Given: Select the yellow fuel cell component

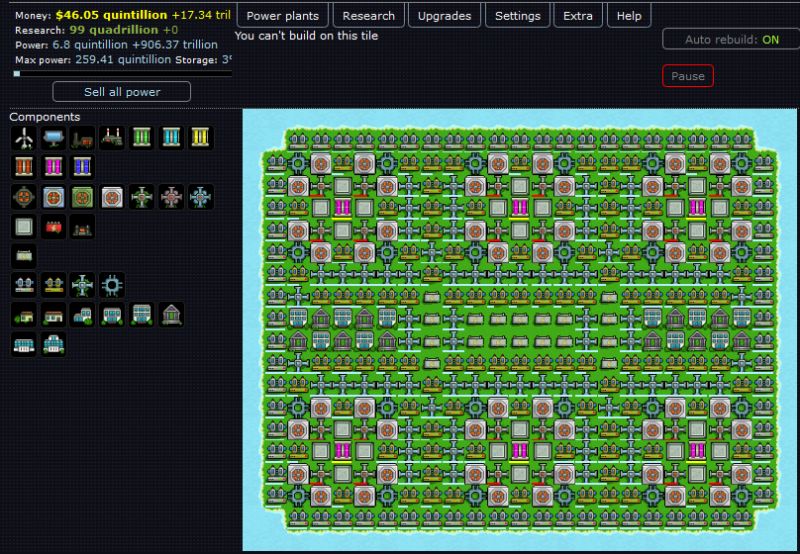Looking at the screenshot, I should tap(200, 138).
